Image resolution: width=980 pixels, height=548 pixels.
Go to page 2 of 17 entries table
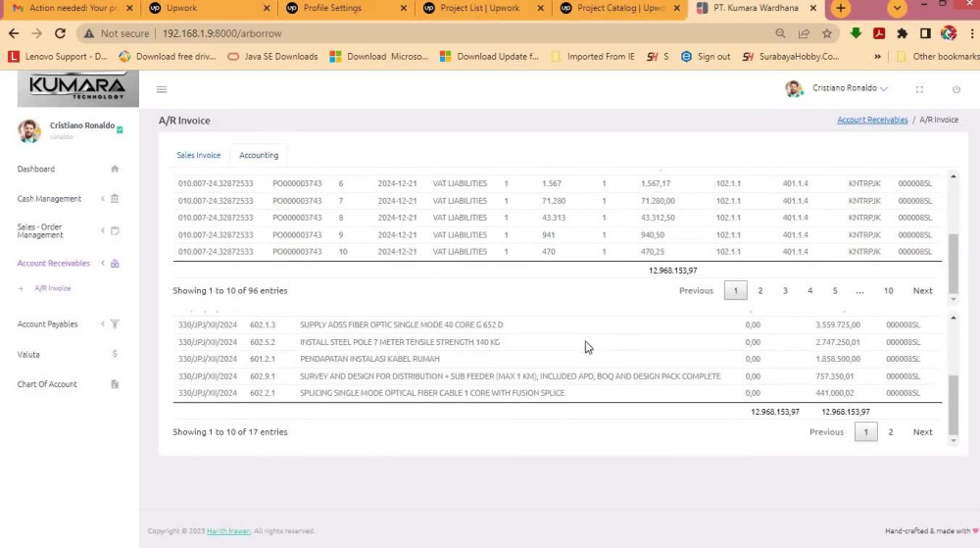[891, 431]
